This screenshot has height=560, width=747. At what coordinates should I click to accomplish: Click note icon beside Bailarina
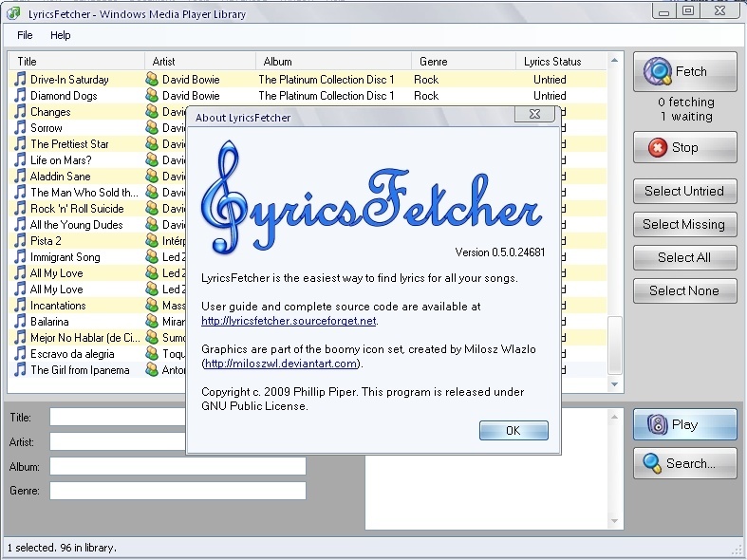pyautogui.click(x=20, y=322)
